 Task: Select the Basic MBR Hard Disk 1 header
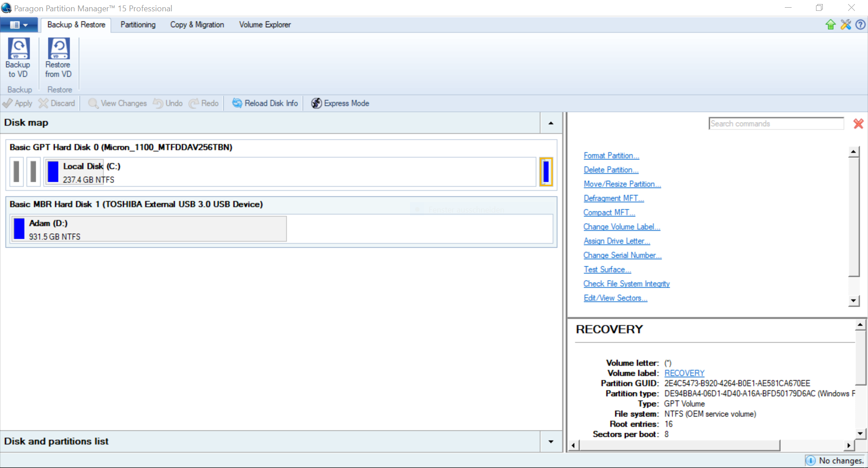click(136, 204)
